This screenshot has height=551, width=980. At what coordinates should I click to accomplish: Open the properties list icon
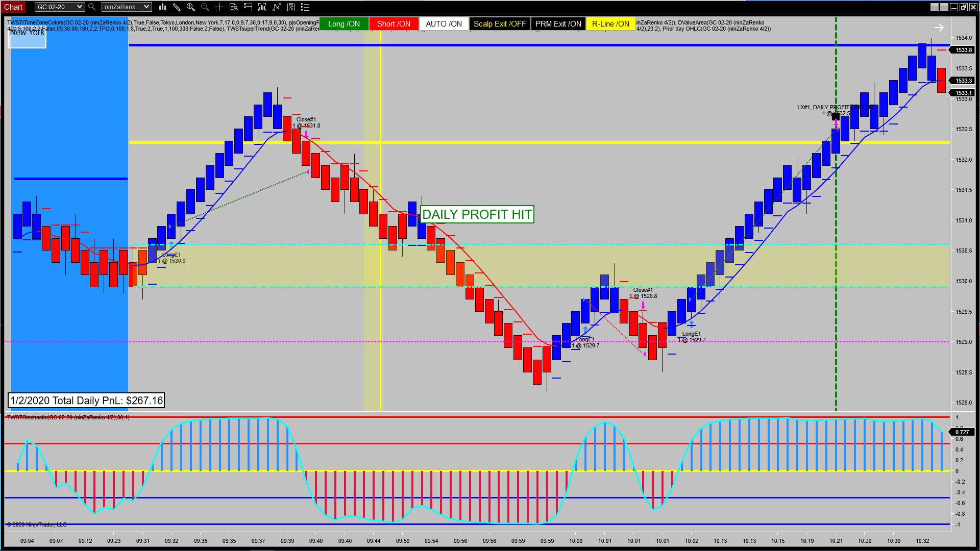[x=305, y=7]
